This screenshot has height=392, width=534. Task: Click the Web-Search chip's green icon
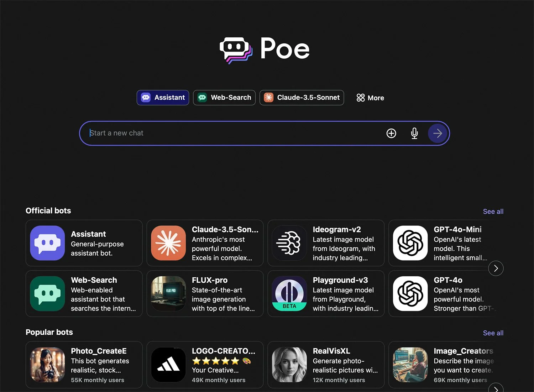click(x=202, y=98)
